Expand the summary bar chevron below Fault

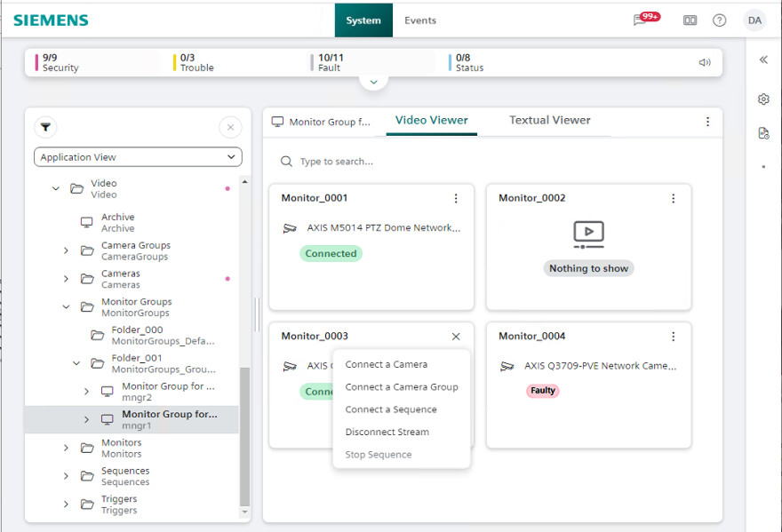tap(373, 82)
